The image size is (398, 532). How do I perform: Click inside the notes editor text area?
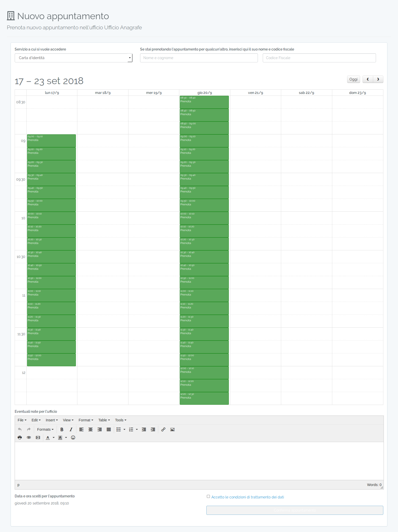click(x=199, y=461)
